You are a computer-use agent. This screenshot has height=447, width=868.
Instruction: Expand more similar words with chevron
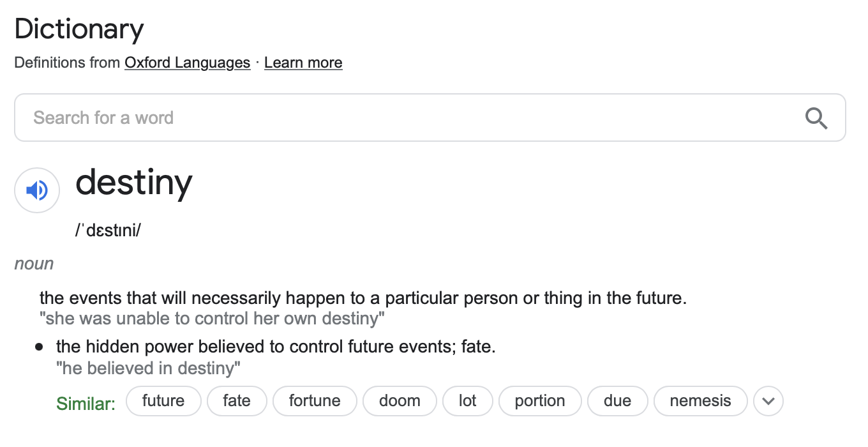click(x=768, y=401)
